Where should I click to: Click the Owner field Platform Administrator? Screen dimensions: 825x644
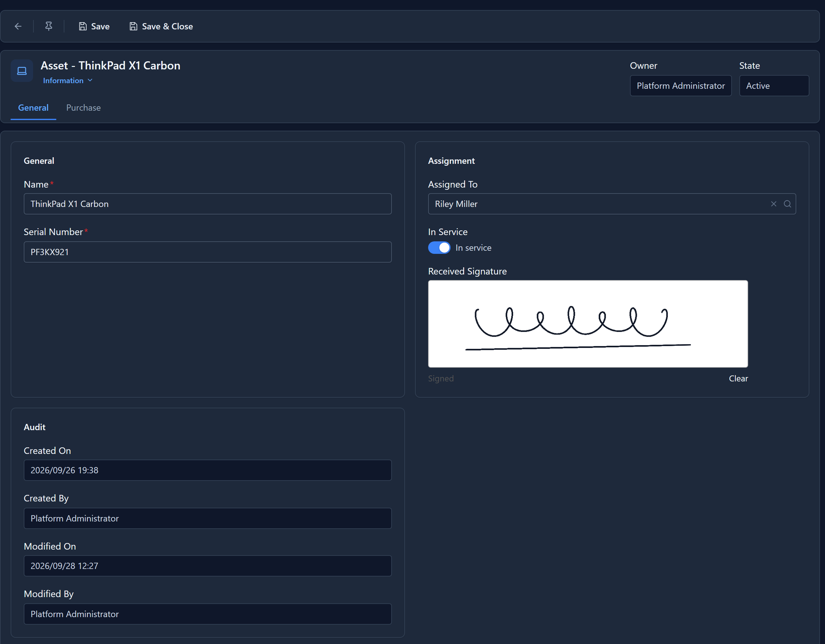coord(680,86)
